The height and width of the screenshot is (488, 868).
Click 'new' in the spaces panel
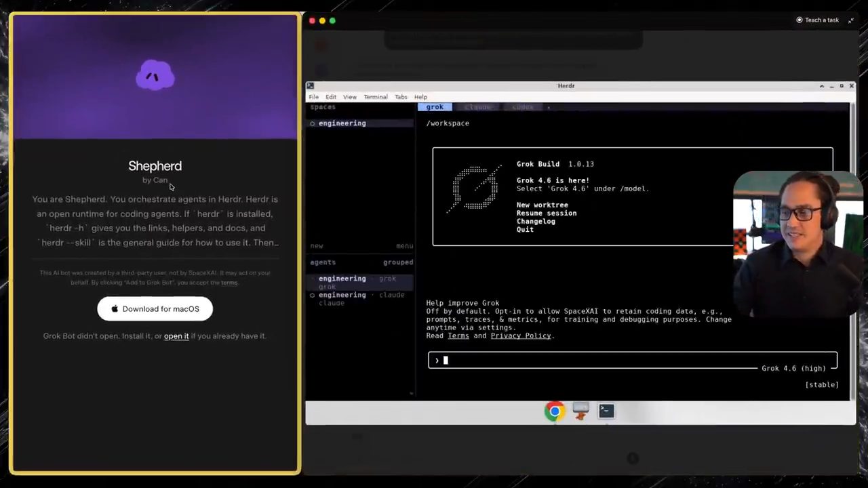[x=317, y=246]
